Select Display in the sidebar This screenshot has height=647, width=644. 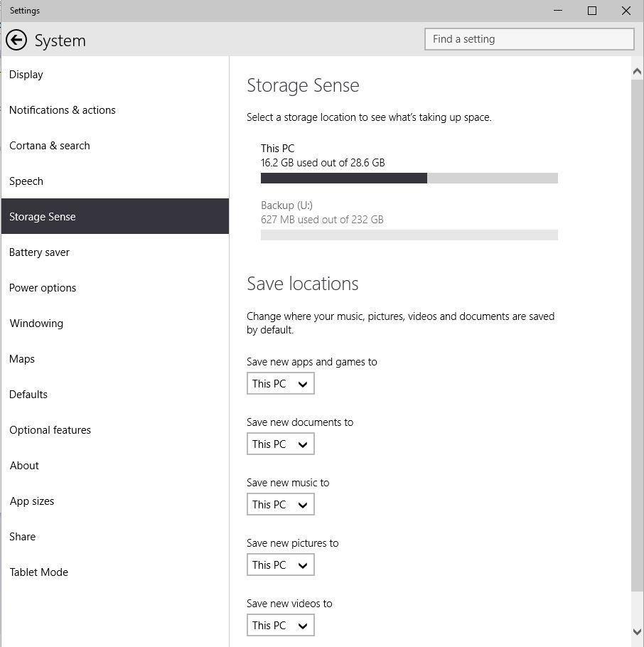click(26, 74)
